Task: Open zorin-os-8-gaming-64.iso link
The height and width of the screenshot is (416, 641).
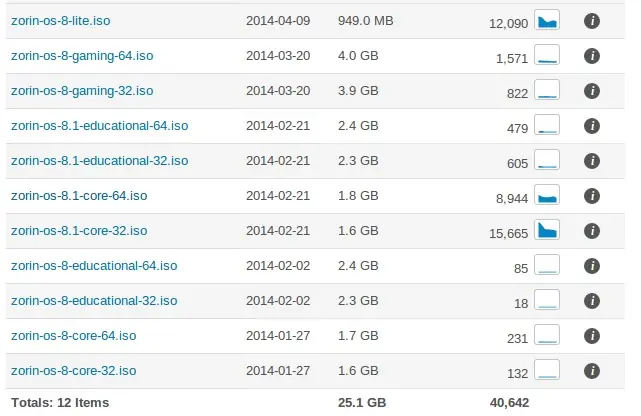Action: [x=82, y=55]
